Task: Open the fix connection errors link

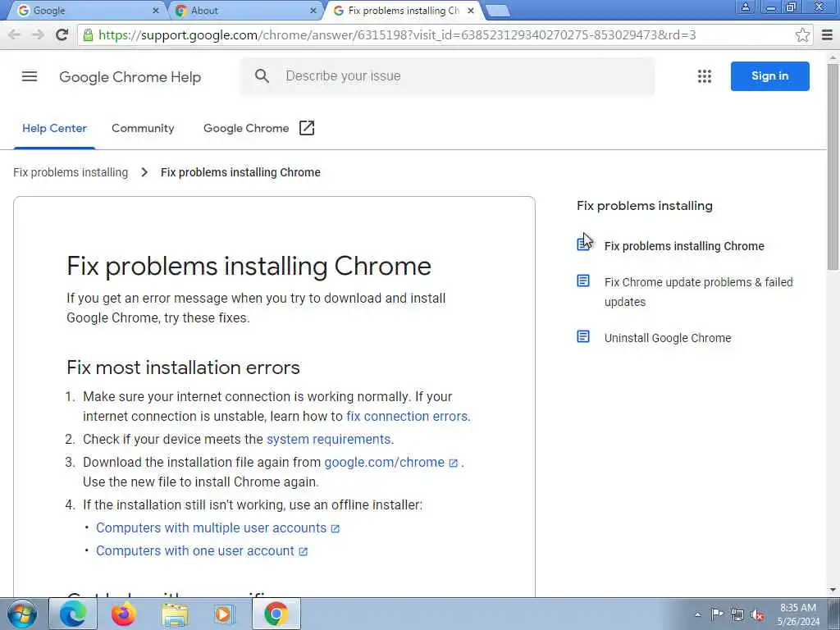Action: (x=407, y=416)
